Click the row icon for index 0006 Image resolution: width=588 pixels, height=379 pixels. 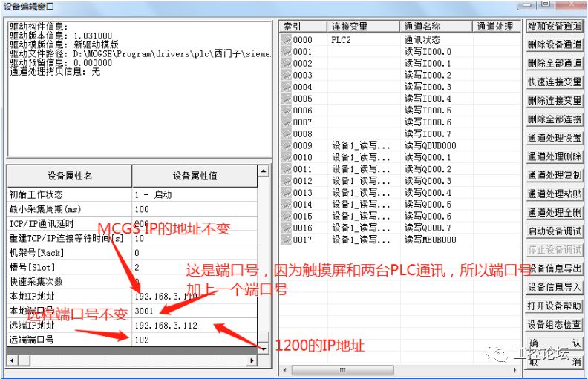(286, 111)
